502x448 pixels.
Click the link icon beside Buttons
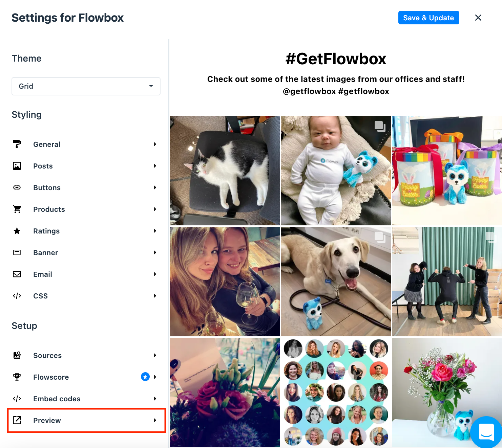coord(17,187)
